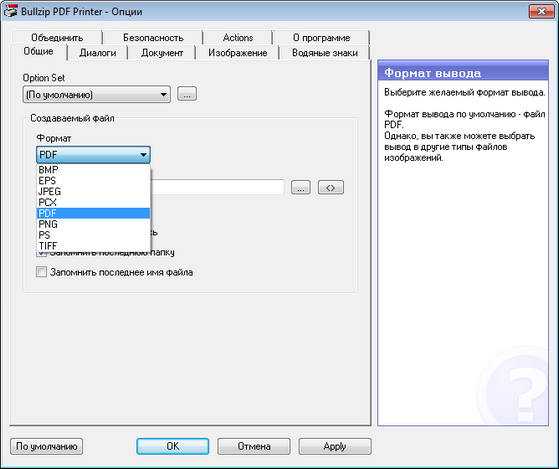Click the Bullzip printer icon in title bar
The width and height of the screenshot is (559, 469).
(x=10, y=11)
